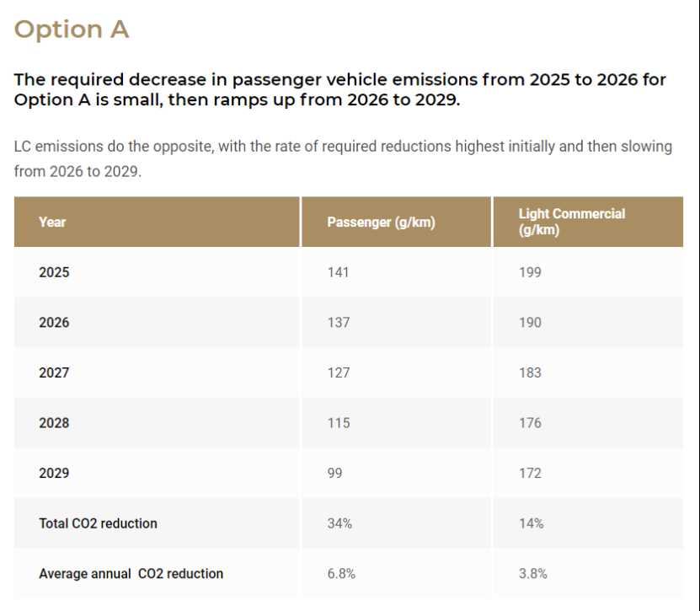Select the 6.8% average reduction cell

click(x=341, y=574)
